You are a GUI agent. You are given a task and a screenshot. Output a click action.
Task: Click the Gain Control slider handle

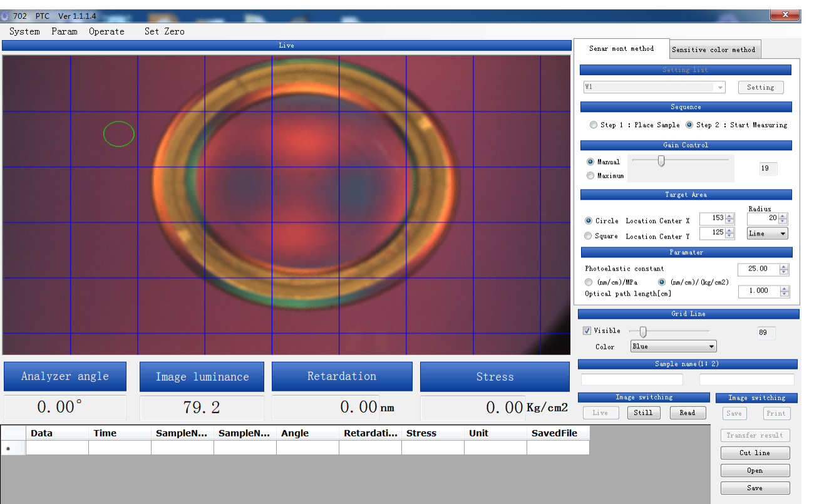661,162
